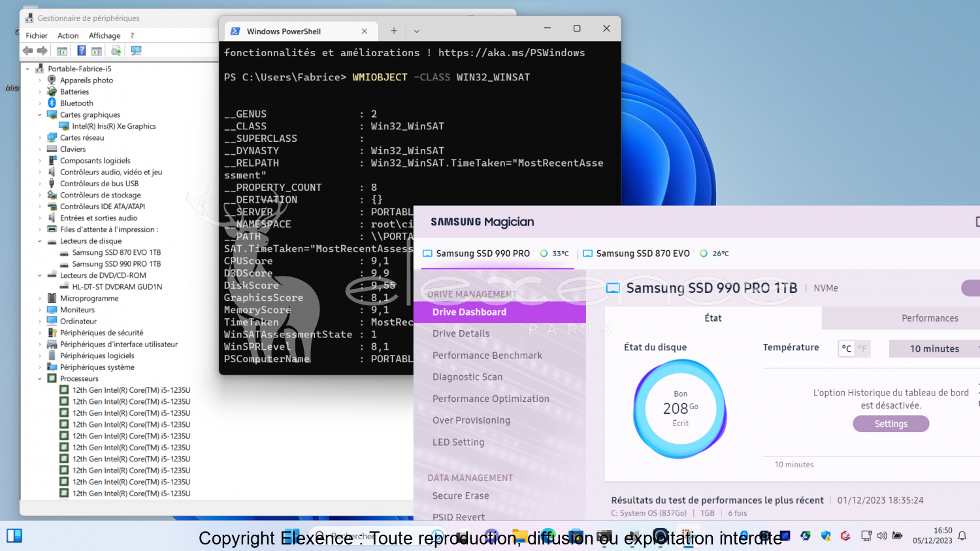Collapse the Cartes graphiques branch
980x551 pixels.
(x=40, y=115)
